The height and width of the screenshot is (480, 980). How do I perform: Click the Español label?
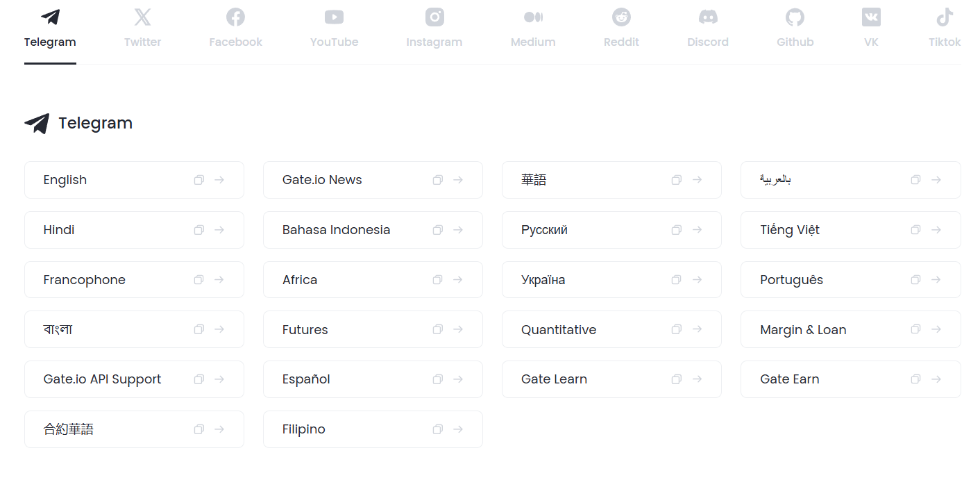tap(306, 379)
